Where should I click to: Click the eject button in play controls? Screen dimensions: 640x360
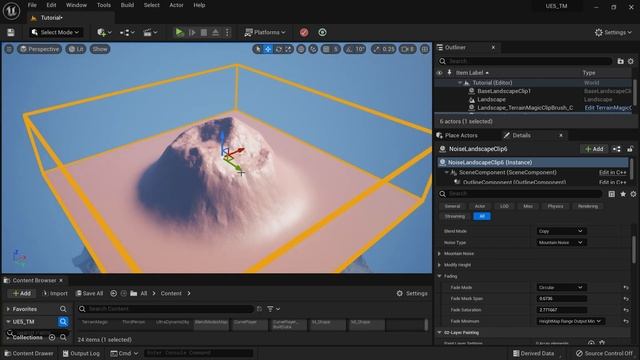point(216,32)
